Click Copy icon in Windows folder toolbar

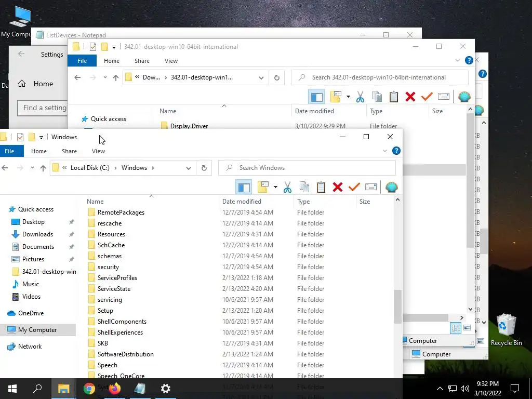tap(304, 187)
